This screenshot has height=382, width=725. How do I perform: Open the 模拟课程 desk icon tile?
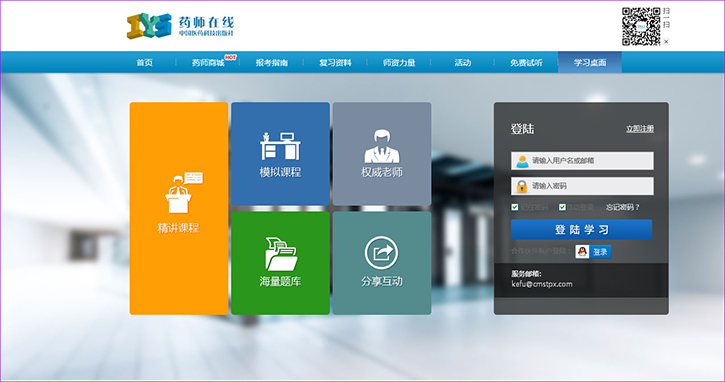(x=280, y=154)
